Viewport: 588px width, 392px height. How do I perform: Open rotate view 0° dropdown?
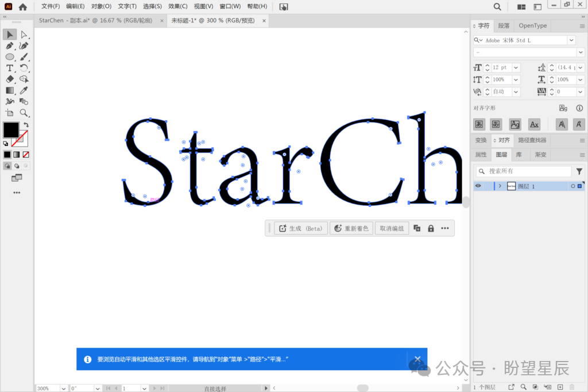coord(98,388)
